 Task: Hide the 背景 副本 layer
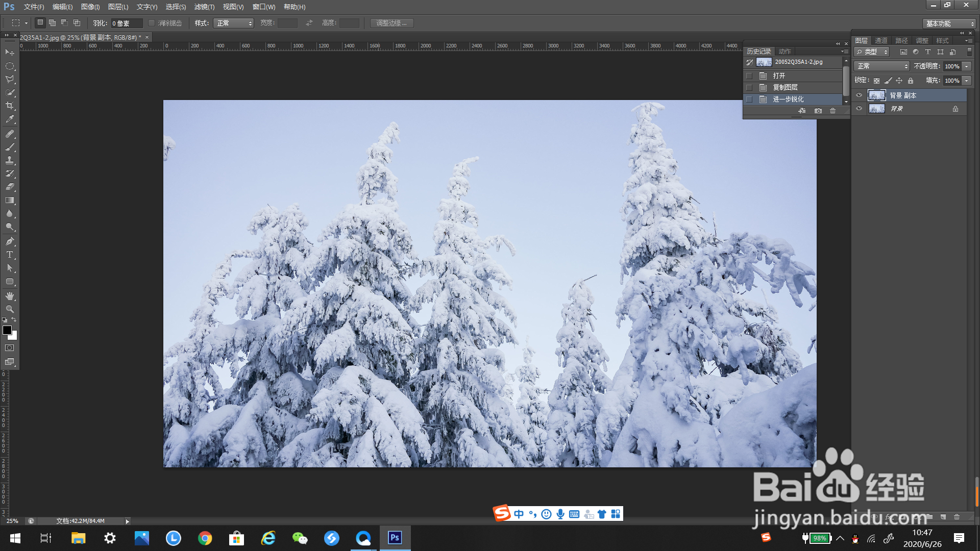tap(859, 95)
